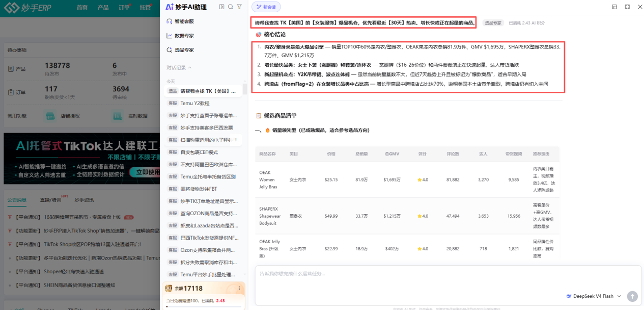Image resolution: width=644 pixels, height=310 pixels.
Task: Open conversation 查询OZON商品是否支持
Action: 203,213
